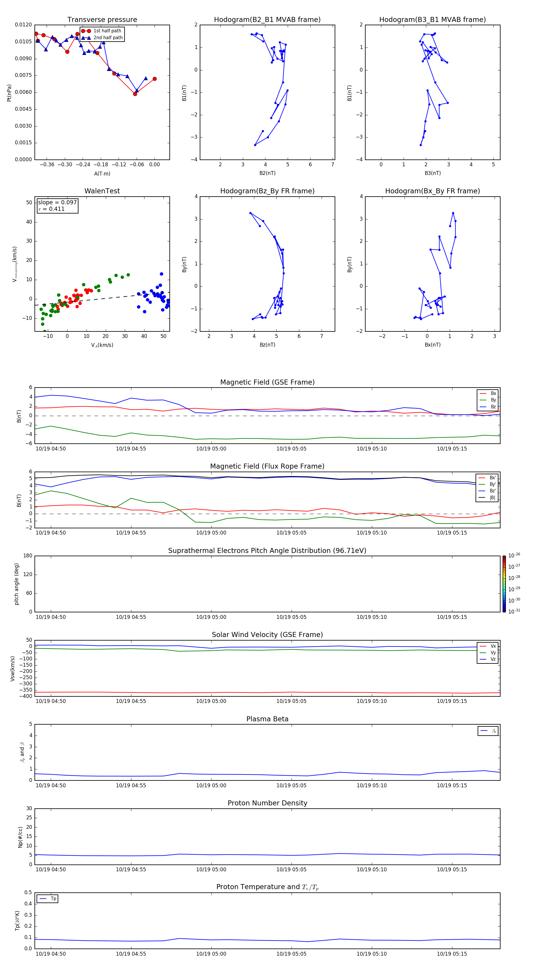Click the Hodogram(B3_B1 MVAB frame) title
535x980 pixels.
(x=432, y=20)
